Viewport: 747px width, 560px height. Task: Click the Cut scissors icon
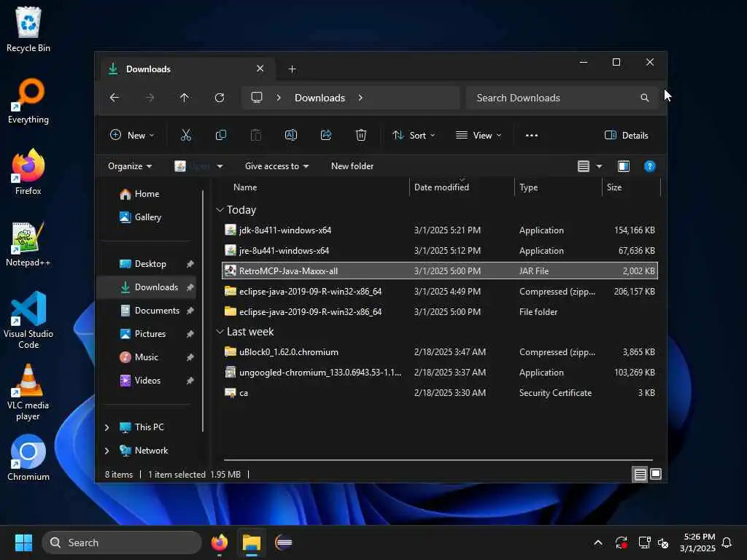[186, 135]
